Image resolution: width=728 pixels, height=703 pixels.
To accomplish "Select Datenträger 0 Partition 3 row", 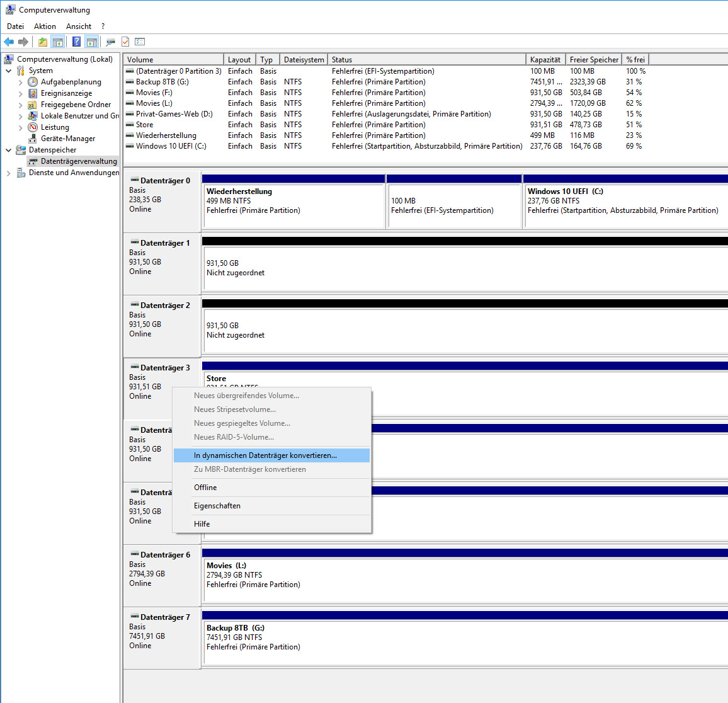I will pyautogui.click(x=385, y=71).
